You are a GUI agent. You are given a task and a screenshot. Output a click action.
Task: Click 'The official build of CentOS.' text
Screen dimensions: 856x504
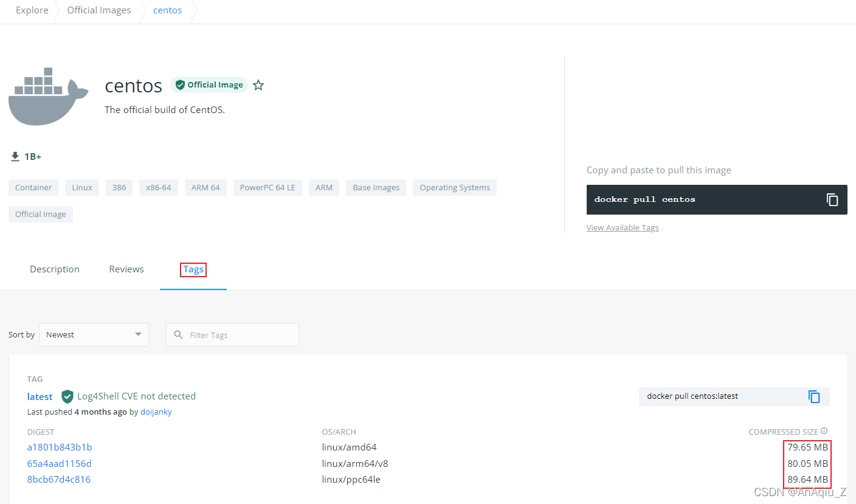pos(165,110)
